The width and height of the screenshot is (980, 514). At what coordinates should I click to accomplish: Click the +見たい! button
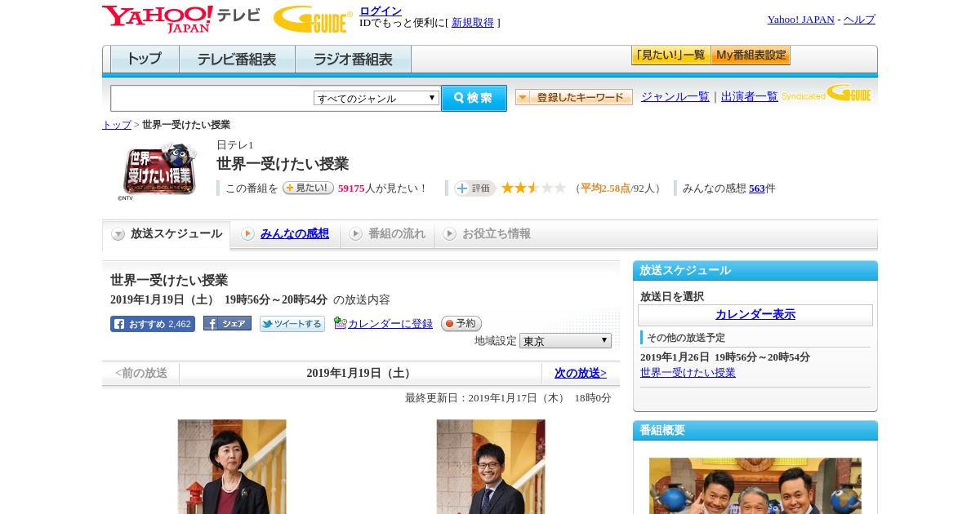click(x=308, y=188)
